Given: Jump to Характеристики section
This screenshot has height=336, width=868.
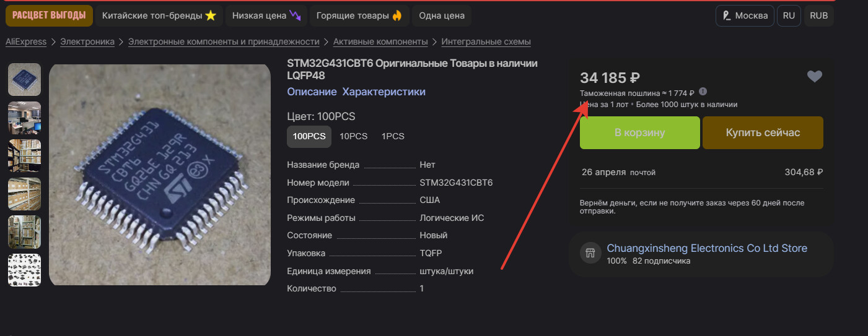Looking at the screenshot, I should tap(384, 92).
